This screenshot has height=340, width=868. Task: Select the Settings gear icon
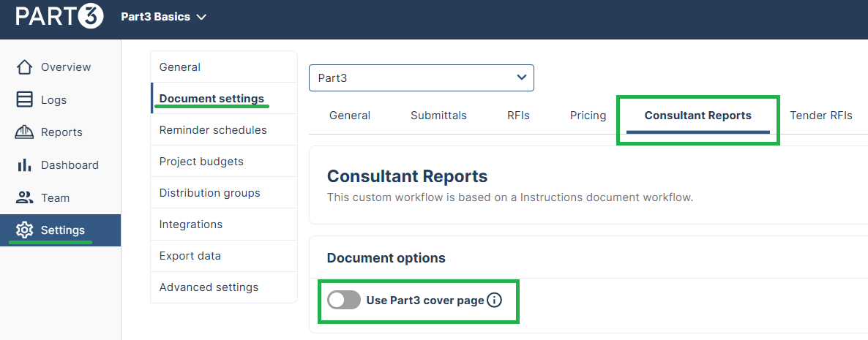pos(24,230)
